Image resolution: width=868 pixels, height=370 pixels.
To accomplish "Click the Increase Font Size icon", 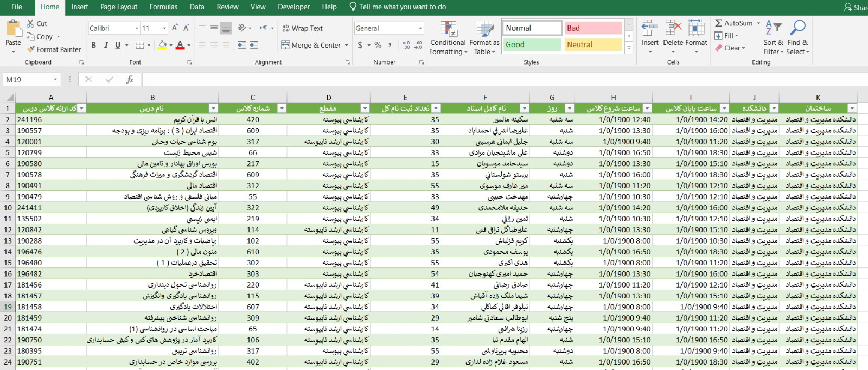I will pyautogui.click(x=175, y=28).
